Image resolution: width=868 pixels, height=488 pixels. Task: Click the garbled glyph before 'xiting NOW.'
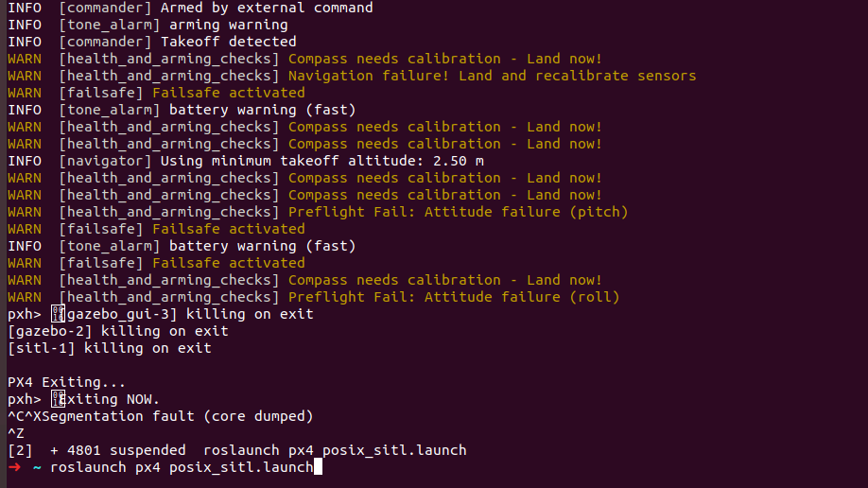tap(58, 399)
